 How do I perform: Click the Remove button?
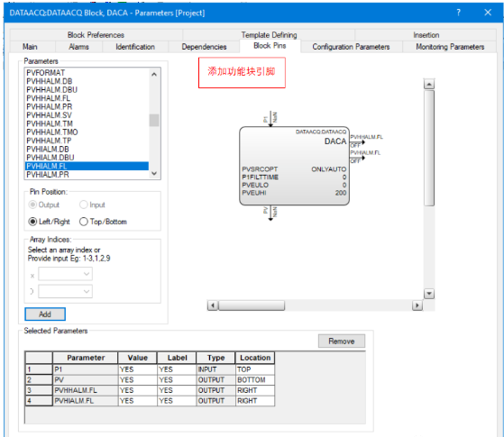342,341
